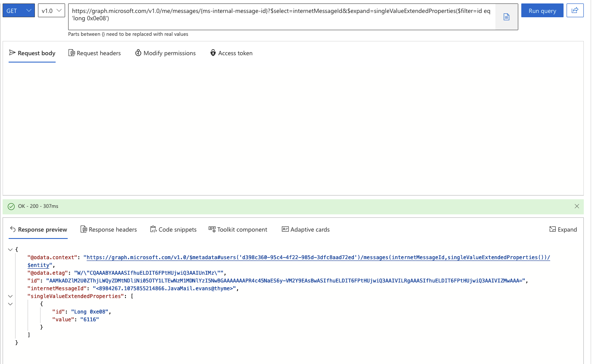The height and width of the screenshot is (364, 592).
Task: Click the Expand icon above the response
Action: (554, 229)
